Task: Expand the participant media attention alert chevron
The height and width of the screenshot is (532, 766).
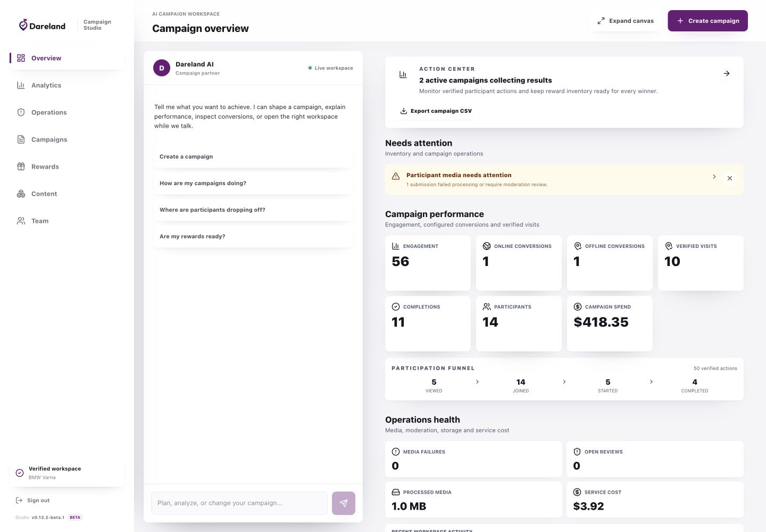Action: pyautogui.click(x=714, y=177)
